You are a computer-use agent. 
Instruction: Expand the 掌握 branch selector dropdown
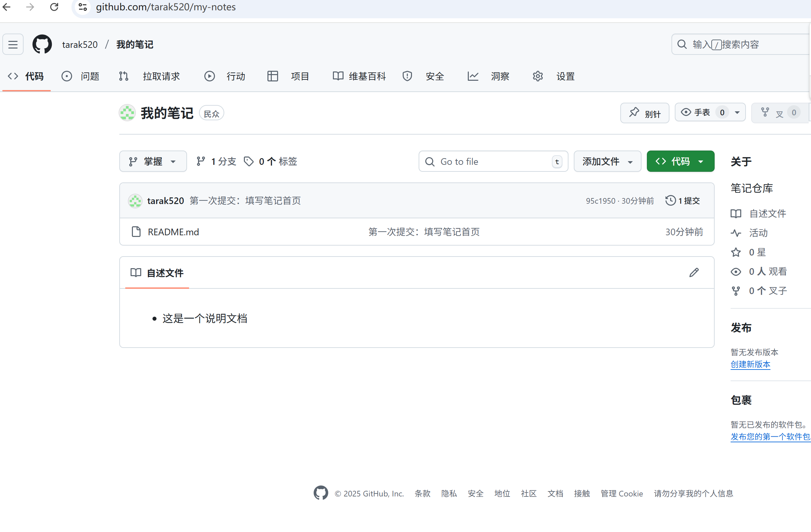point(152,161)
